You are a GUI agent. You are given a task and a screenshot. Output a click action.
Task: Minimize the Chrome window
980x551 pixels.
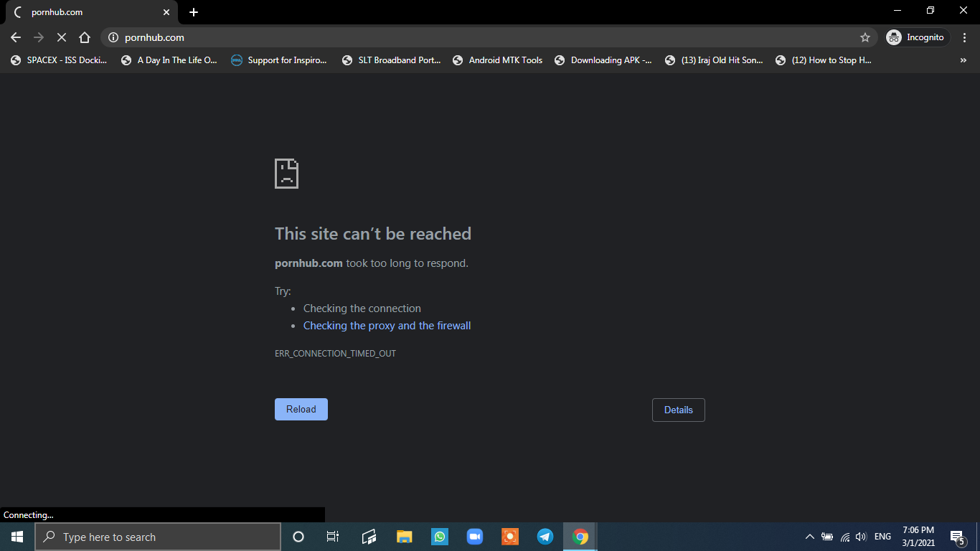tap(897, 11)
